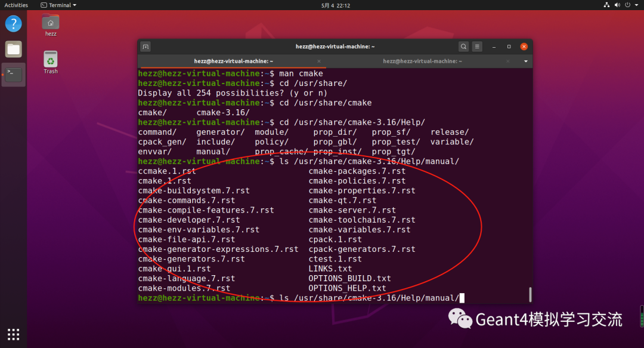Click the text cmake-3.16/ in completion list
Image resolution: width=644 pixels, height=348 pixels.
(223, 113)
